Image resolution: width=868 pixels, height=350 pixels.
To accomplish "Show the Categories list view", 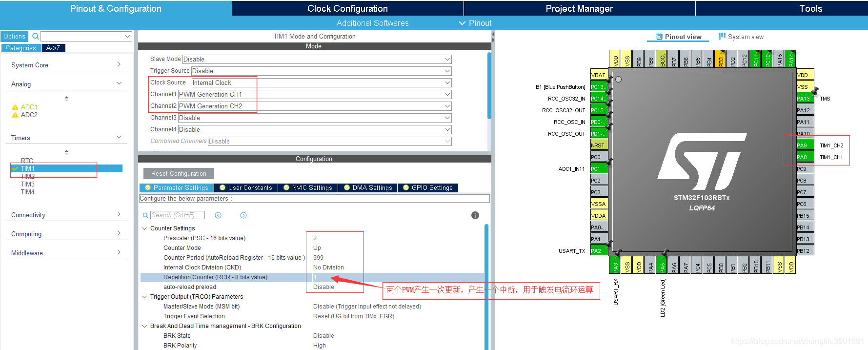I will coord(21,48).
